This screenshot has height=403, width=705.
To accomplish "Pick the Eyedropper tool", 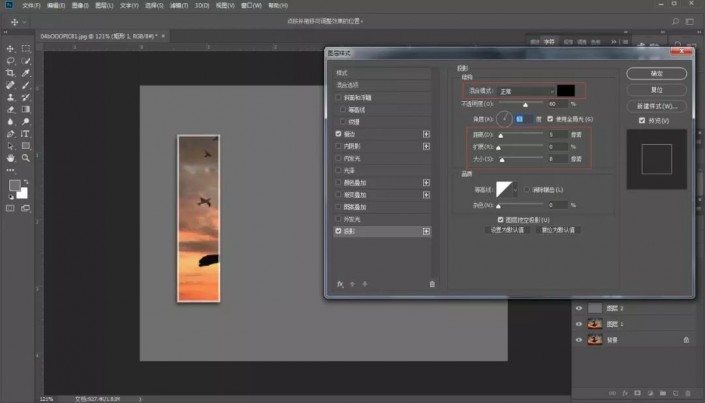I will click(x=25, y=73).
